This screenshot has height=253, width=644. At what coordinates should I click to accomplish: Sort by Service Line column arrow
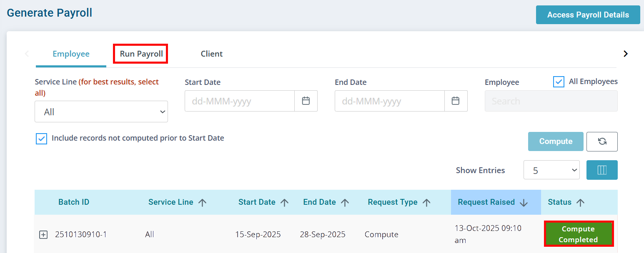(x=203, y=203)
